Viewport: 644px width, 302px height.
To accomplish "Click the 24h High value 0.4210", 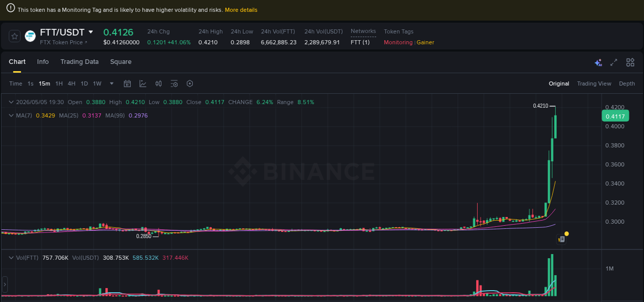I will click(208, 42).
